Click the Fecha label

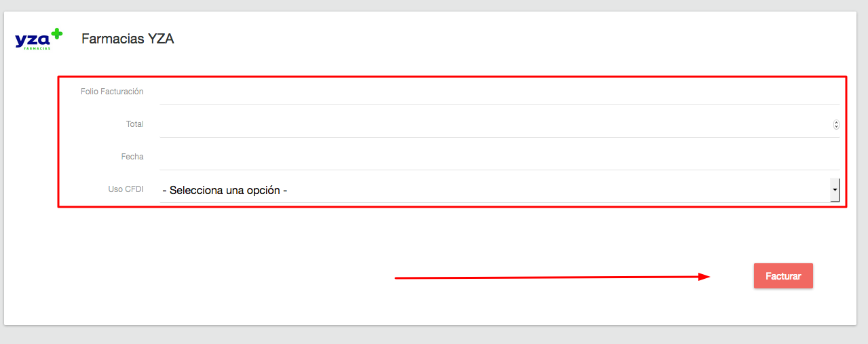tap(132, 157)
